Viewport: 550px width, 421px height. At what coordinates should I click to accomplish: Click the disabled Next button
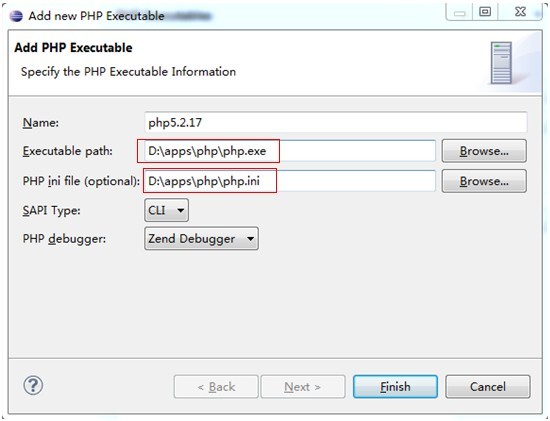point(303,387)
